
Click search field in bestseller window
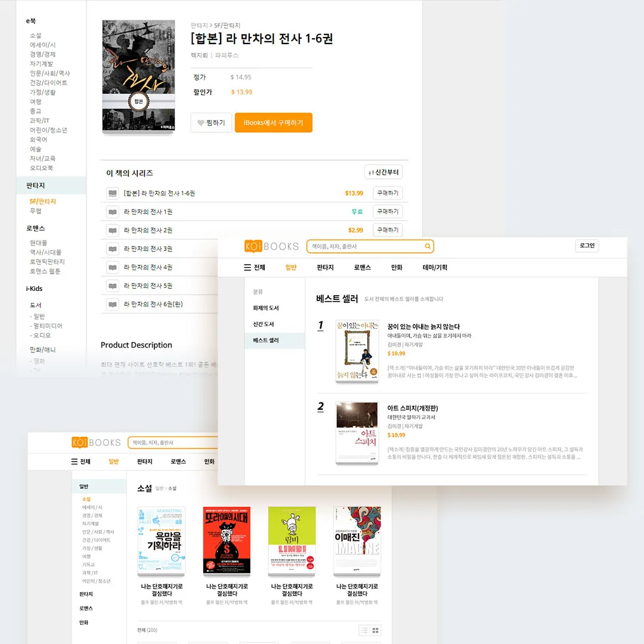pyautogui.click(x=370, y=246)
